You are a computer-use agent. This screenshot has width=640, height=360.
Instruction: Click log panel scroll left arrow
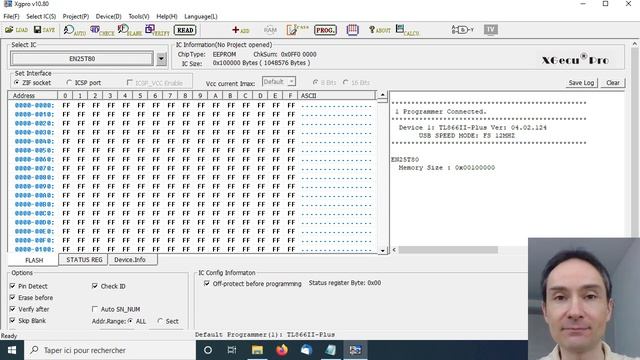394,250
